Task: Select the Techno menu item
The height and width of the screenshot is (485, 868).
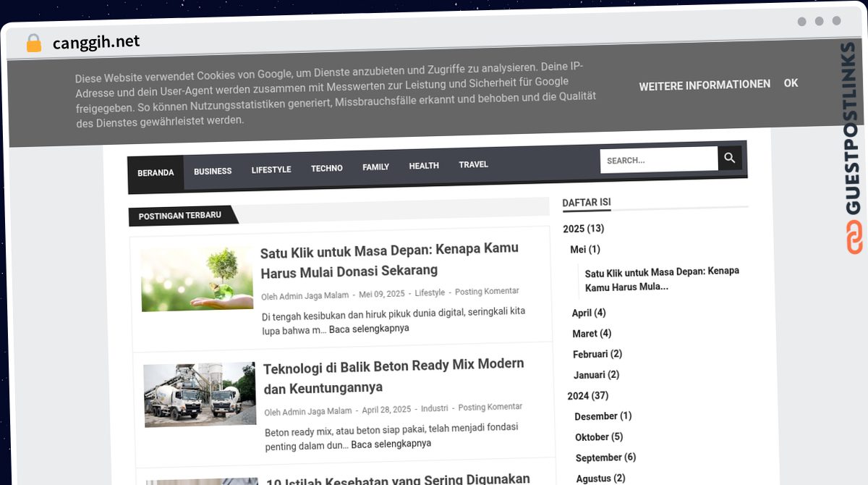Action: click(327, 169)
